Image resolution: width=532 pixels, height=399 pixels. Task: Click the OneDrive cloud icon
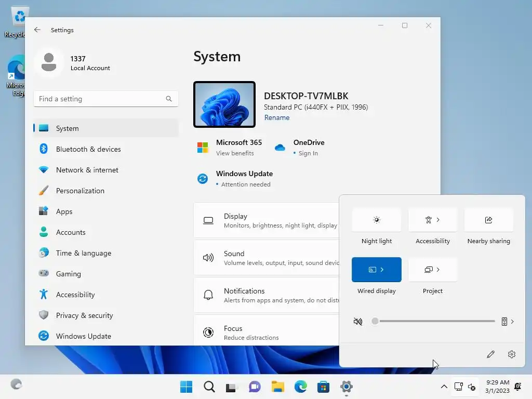point(280,148)
